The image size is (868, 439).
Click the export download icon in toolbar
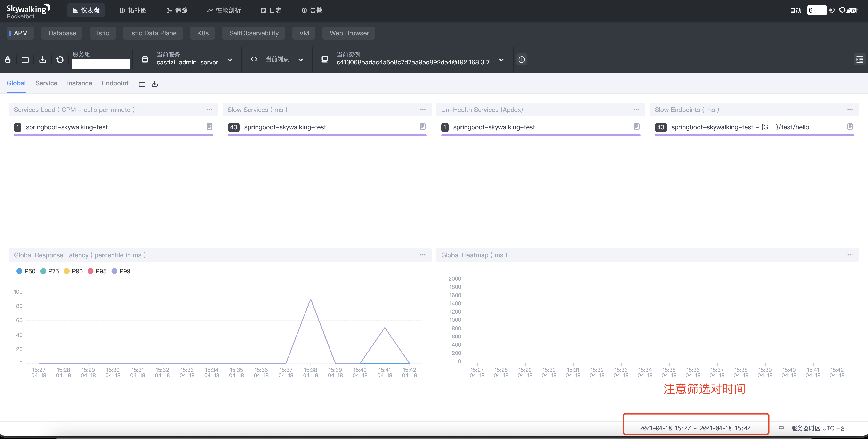pyautogui.click(x=42, y=60)
